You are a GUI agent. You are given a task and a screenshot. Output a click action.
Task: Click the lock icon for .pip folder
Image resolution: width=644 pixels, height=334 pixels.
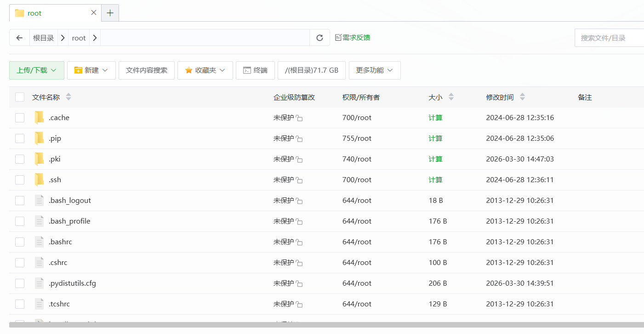pos(299,139)
